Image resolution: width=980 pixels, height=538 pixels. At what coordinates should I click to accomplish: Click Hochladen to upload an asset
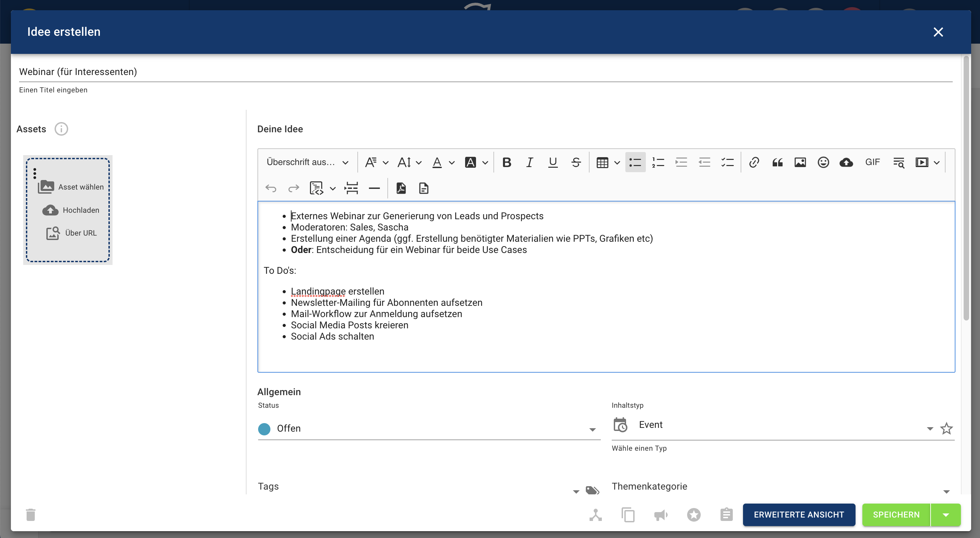71,210
